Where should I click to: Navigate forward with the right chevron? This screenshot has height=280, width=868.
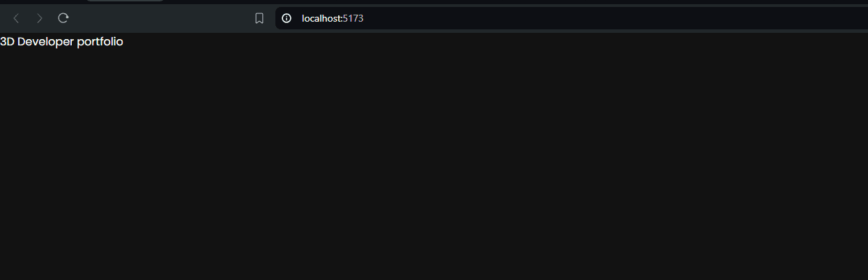pyautogui.click(x=40, y=18)
